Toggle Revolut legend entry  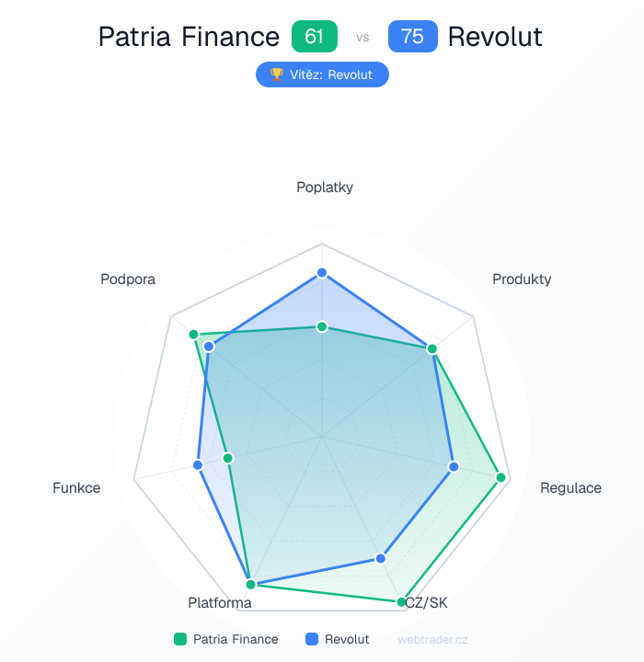[338, 639]
